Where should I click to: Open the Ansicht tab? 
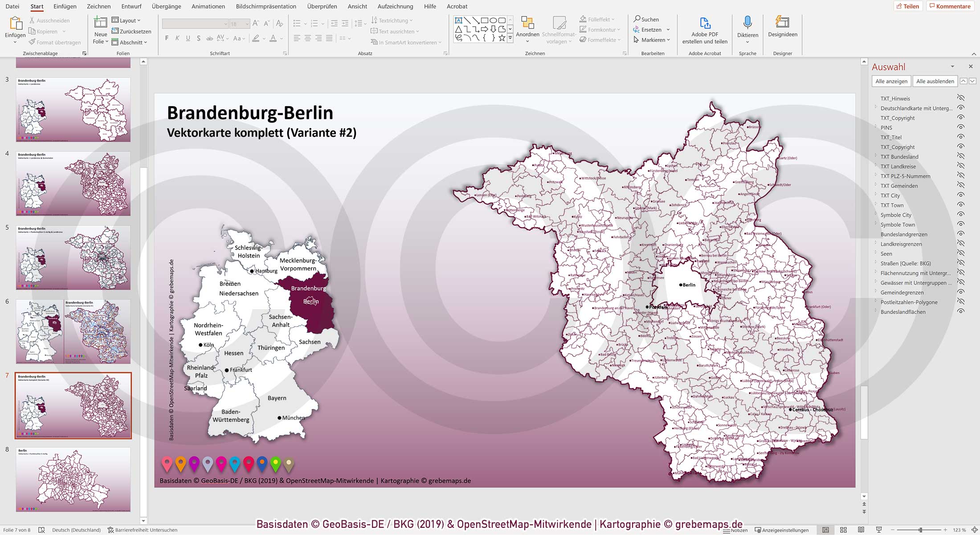click(x=357, y=6)
